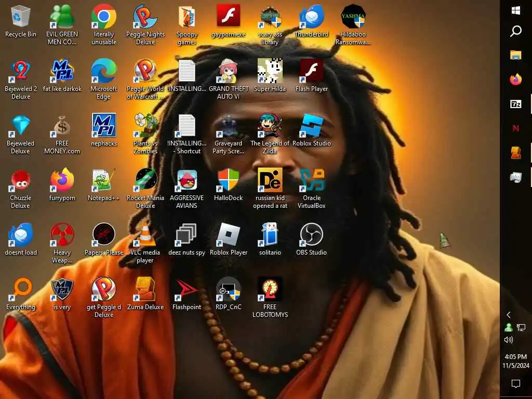Switch to the red N app in the taskbar
The image size is (532, 399).
516,128
